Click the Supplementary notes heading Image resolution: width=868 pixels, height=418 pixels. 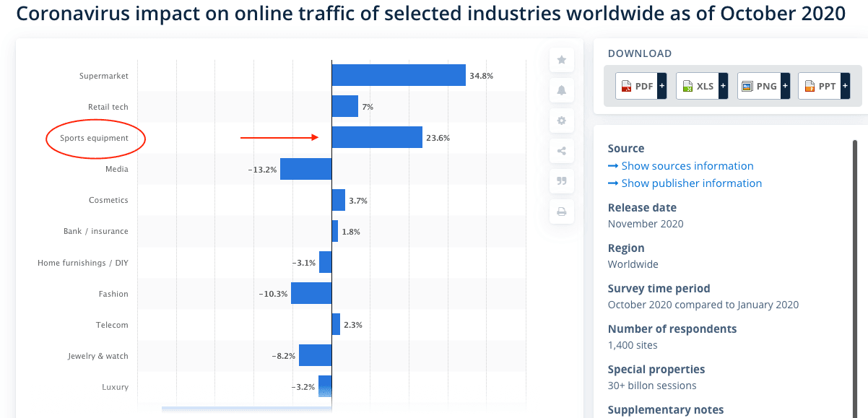click(666, 410)
